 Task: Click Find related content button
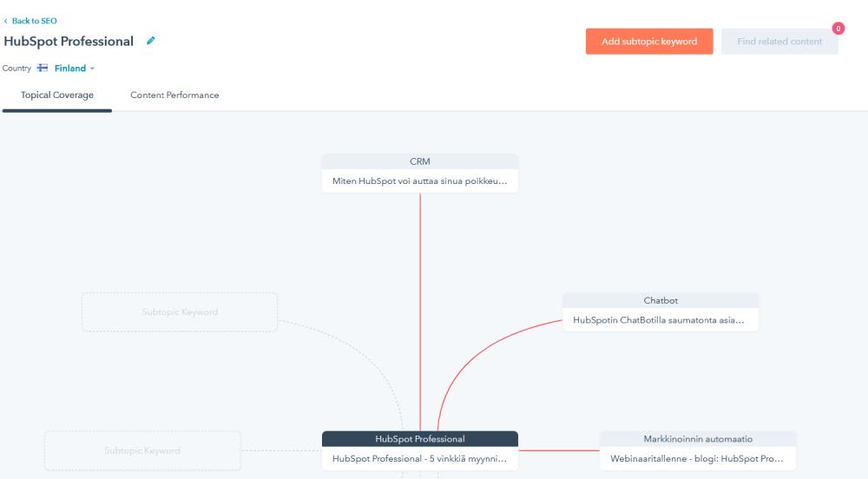point(779,42)
